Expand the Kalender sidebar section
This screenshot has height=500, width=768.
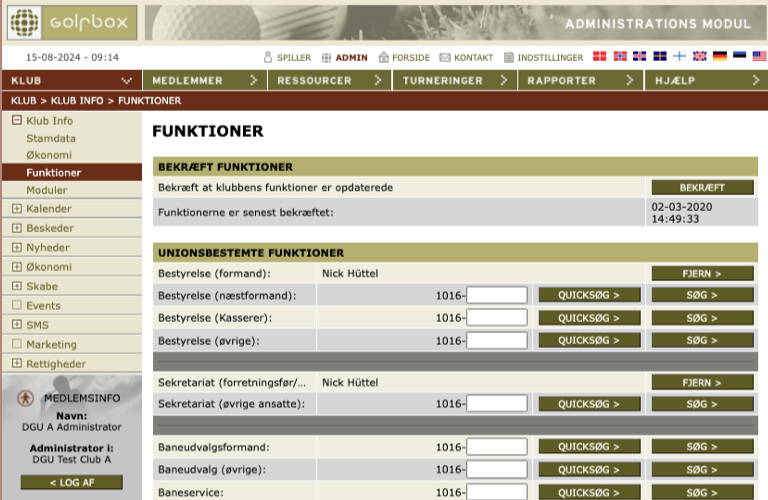[x=17, y=208]
